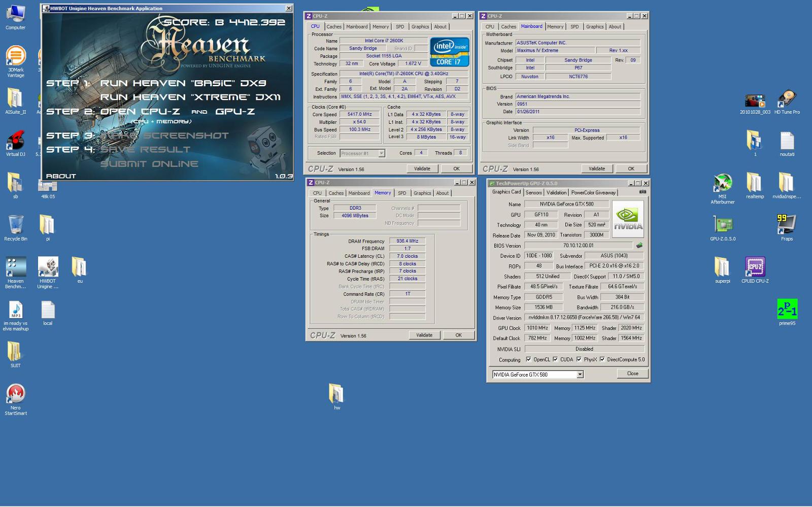Open the GPU selector dropdown in GPU-Z

(x=580, y=375)
